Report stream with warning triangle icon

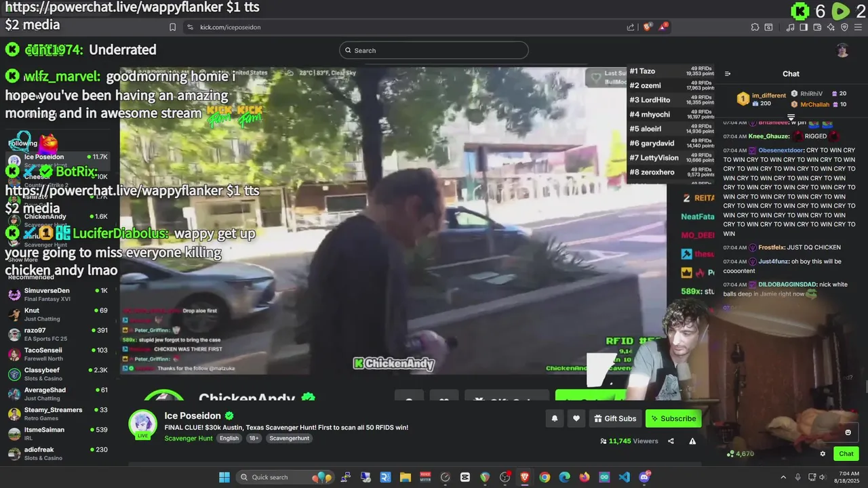pyautogui.click(x=692, y=441)
